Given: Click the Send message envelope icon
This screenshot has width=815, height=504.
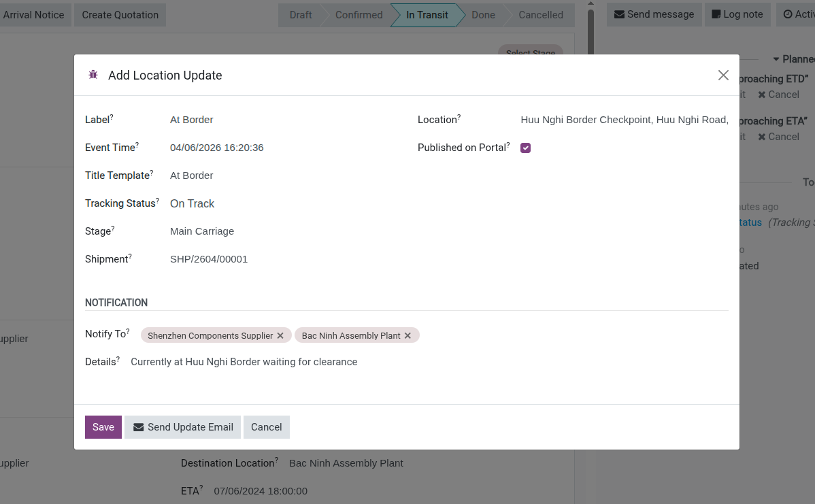Looking at the screenshot, I should click(x=619, y=14).
